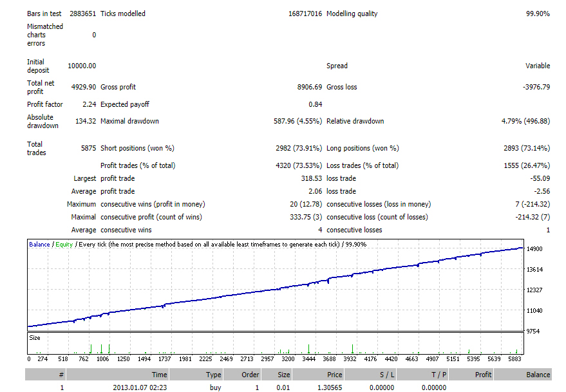Select largest loss trade value -55.09
Image resolution: width=566 pixels, height=392 pixels.
tap(540, 179)
